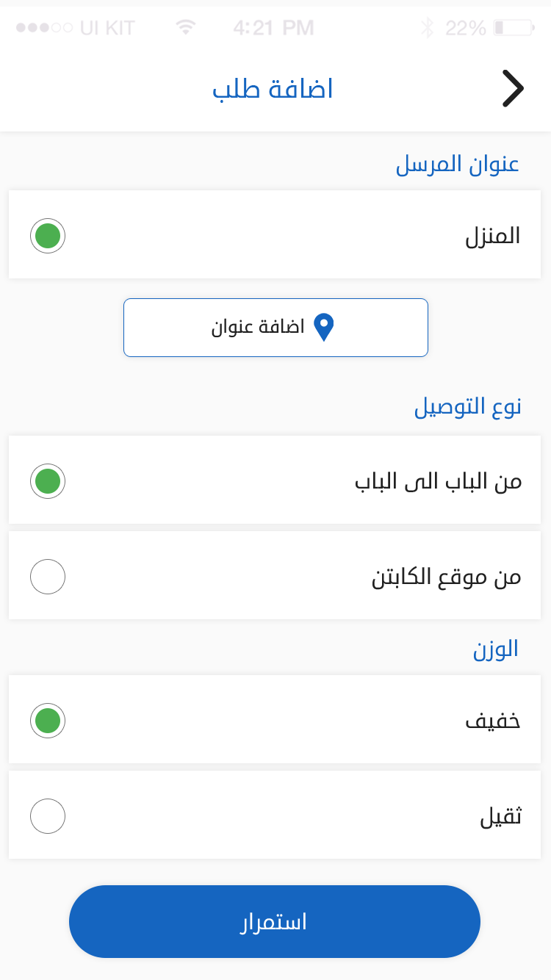Tap the signal strength dots

pos(44,29)
